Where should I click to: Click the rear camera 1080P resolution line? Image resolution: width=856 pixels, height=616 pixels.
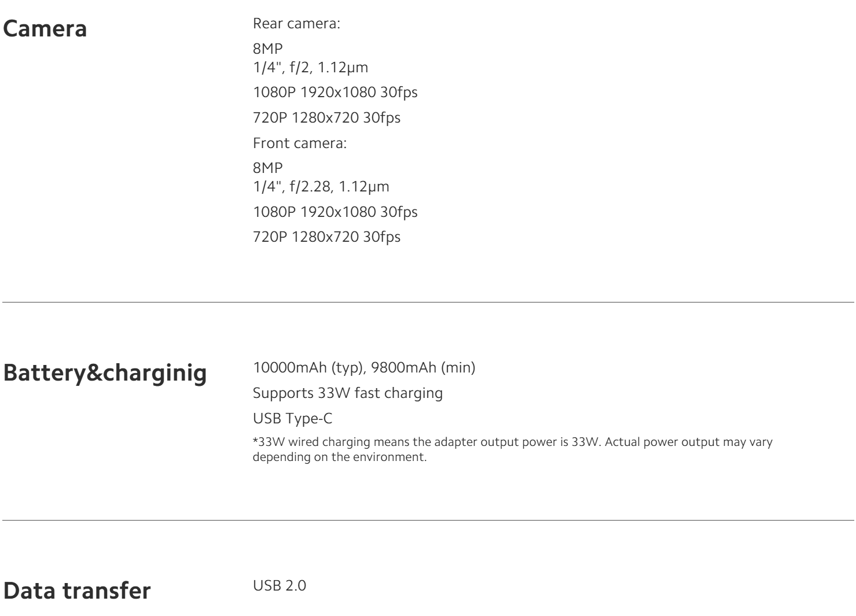tap(335, 93)
